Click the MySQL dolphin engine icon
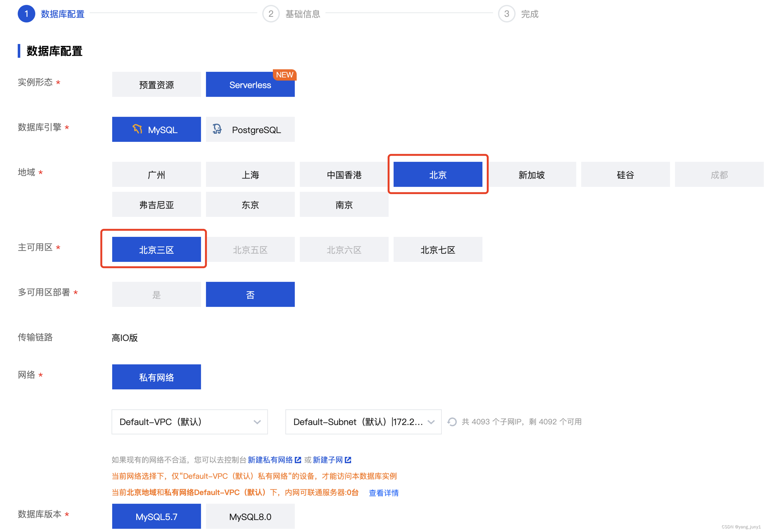 coord(137,129)
